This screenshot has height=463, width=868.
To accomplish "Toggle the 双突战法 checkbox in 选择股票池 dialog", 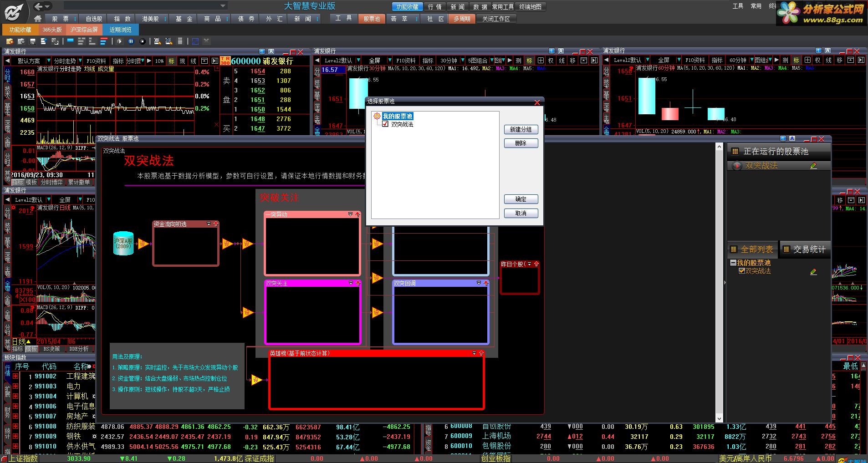I will tap(385, 124).
